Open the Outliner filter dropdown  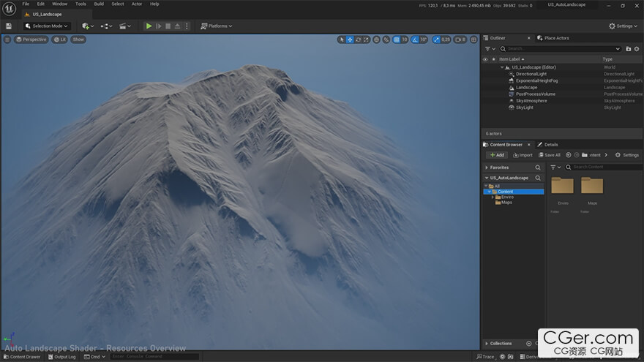[490, 49]
